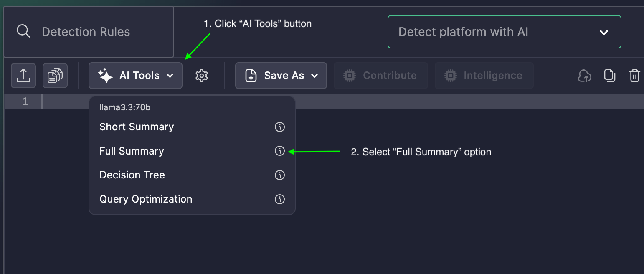Click the upload file icon

pos(23,76)
